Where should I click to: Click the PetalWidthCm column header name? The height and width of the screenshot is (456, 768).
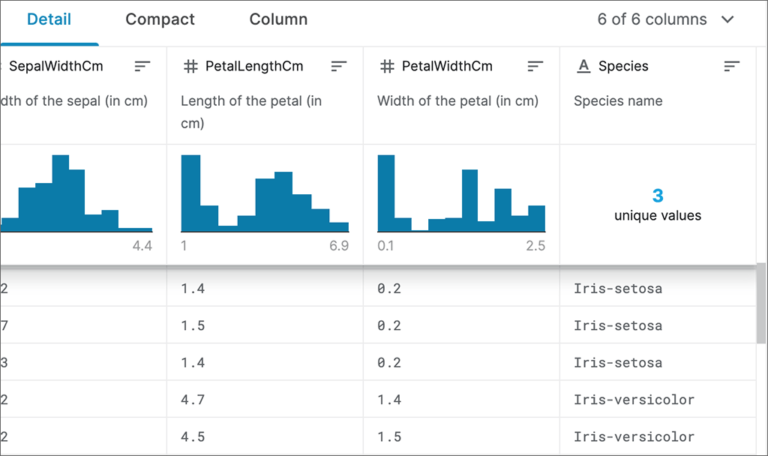click(447, 66)
